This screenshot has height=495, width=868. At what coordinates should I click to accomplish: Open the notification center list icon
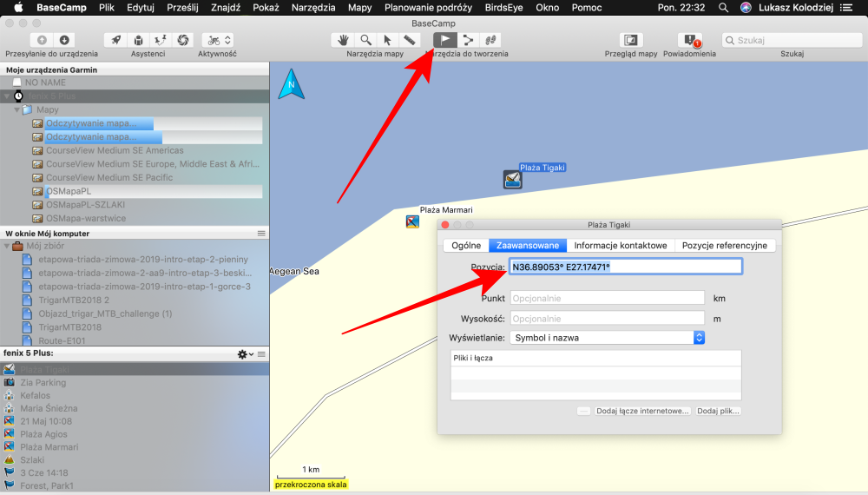(846, 7)
